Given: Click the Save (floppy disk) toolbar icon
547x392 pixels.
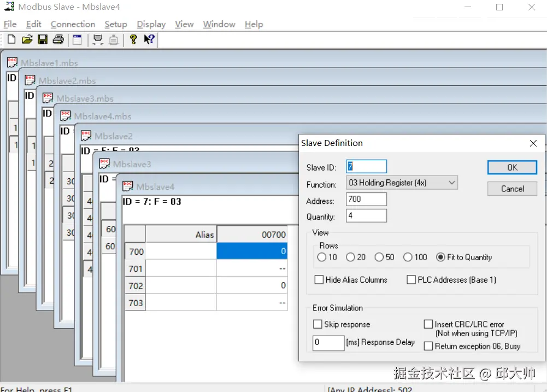Looking at the screenshot, I should point(43,39).
